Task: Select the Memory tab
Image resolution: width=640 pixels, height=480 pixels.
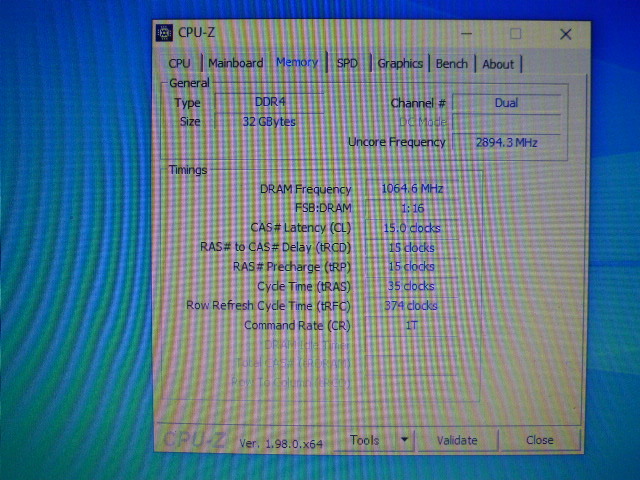Action: coord(297,62)
